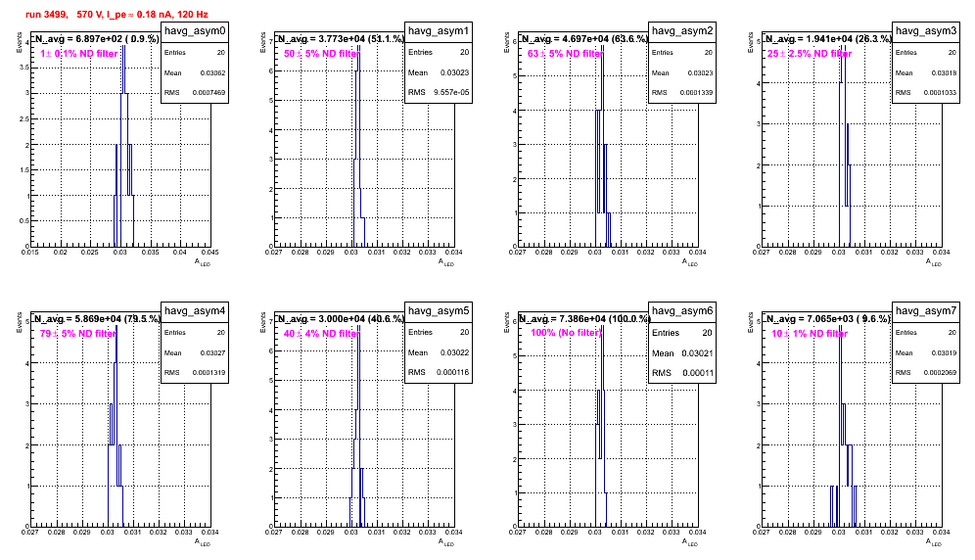Screen dimensions: 975x560
Task: Click the Entries row in havg_asym6 box
Action: pyautogui.click(x=682, y=333)
